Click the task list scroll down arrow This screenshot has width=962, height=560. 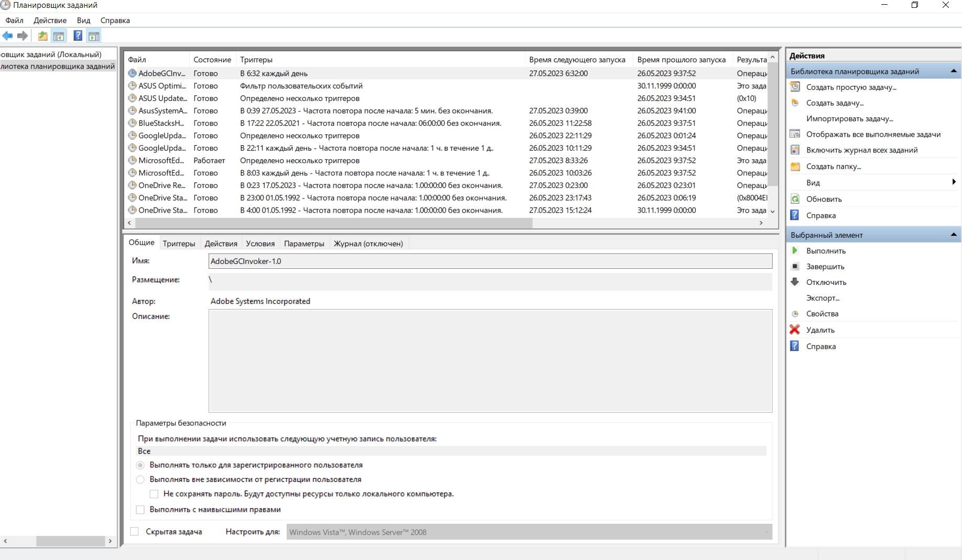[772, 211]
